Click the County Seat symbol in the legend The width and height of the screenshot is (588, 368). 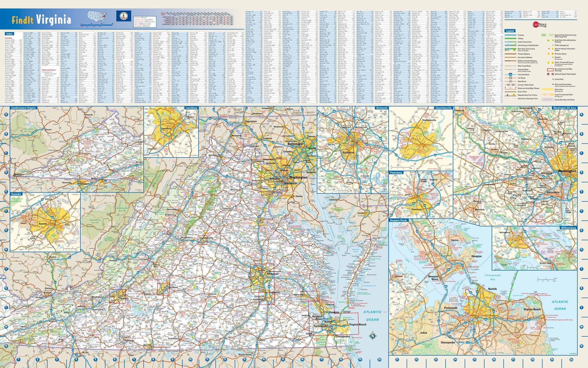553,79
